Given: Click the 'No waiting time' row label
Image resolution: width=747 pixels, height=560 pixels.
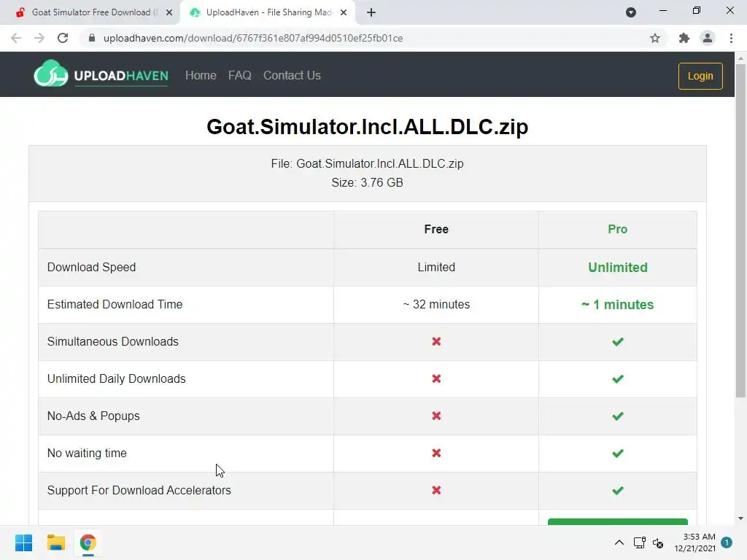Looking at the screenshot, I should point(87,453).
